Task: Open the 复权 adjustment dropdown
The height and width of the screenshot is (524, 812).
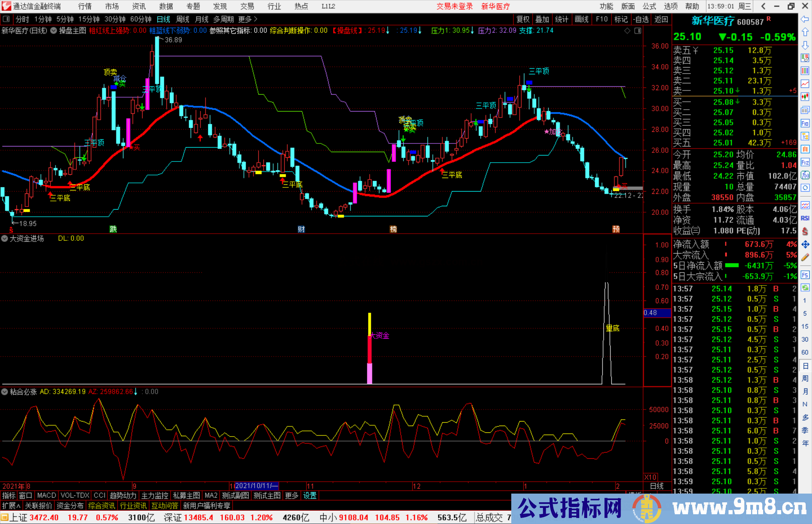Action: [523, 19]
